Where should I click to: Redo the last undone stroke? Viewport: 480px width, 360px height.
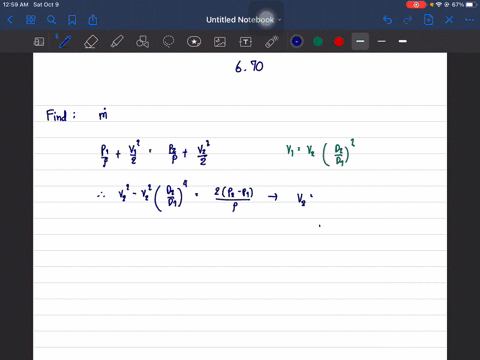click(x=408, y=20)
